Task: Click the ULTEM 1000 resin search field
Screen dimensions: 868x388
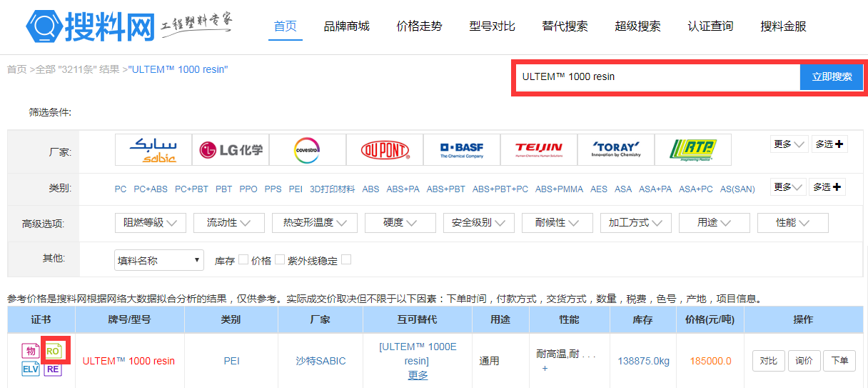Action: coord(657,76)
